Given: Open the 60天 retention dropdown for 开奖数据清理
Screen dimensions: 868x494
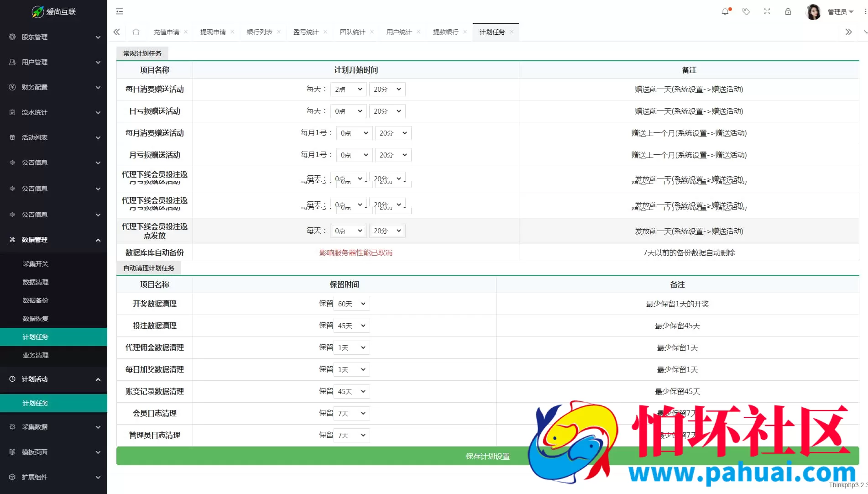Looking at the screenshot, I should [x=351, y=303].
